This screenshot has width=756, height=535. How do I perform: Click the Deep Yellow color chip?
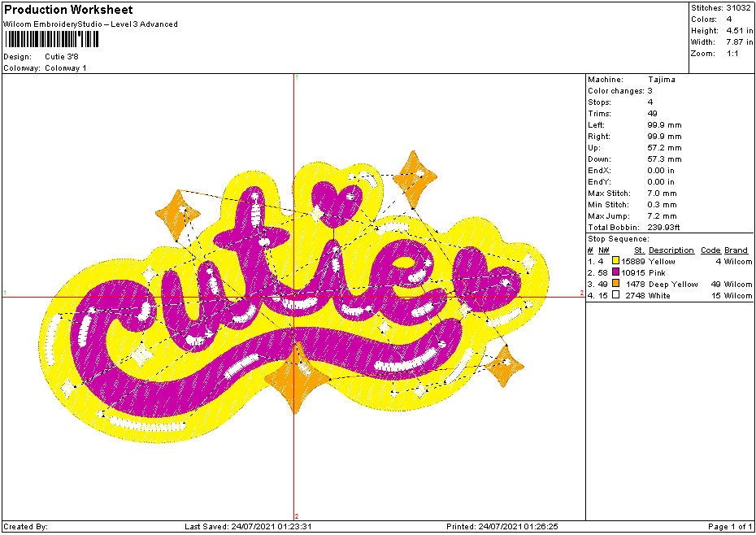coord(616,284)
